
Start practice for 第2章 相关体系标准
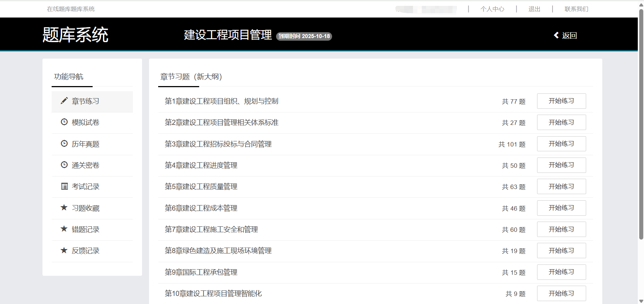click(x=561, y=122)
